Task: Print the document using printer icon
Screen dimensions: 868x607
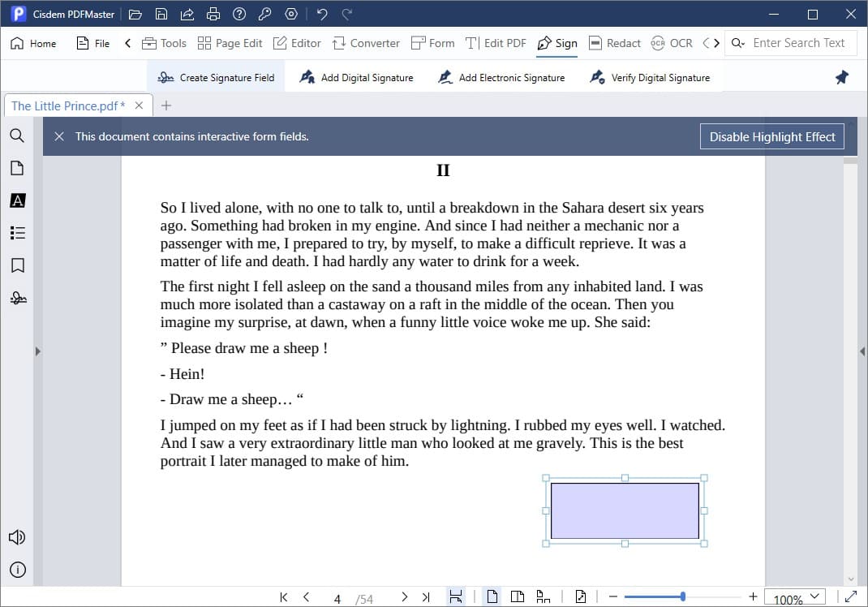Action: pos(213,15)
